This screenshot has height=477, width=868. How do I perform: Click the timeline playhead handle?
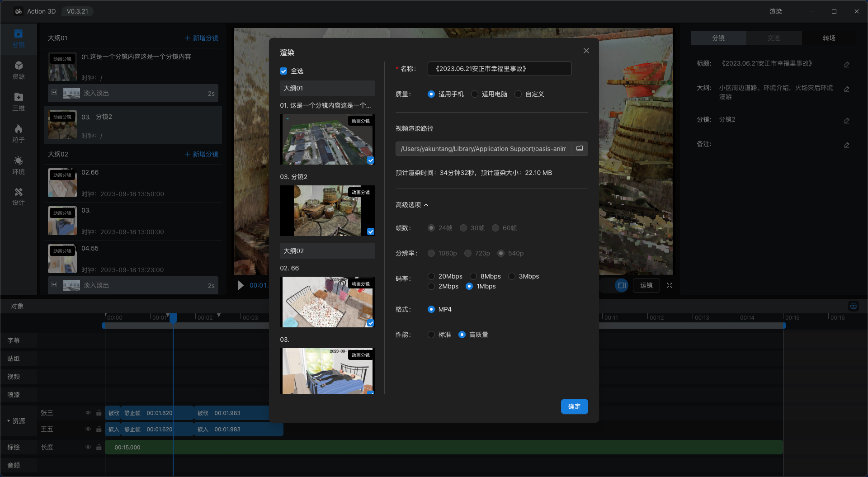173,318
